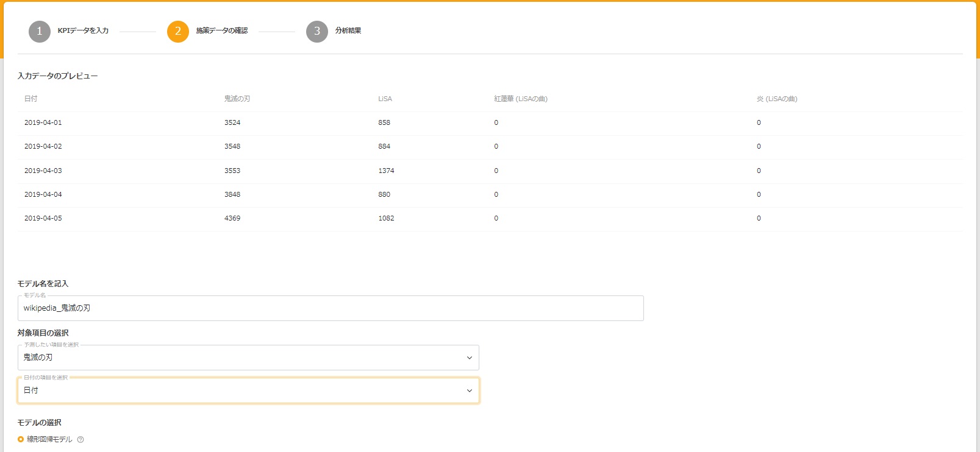Click LiSA column header
This screenshot has width=980, height=452.
(x=385, y=99)
